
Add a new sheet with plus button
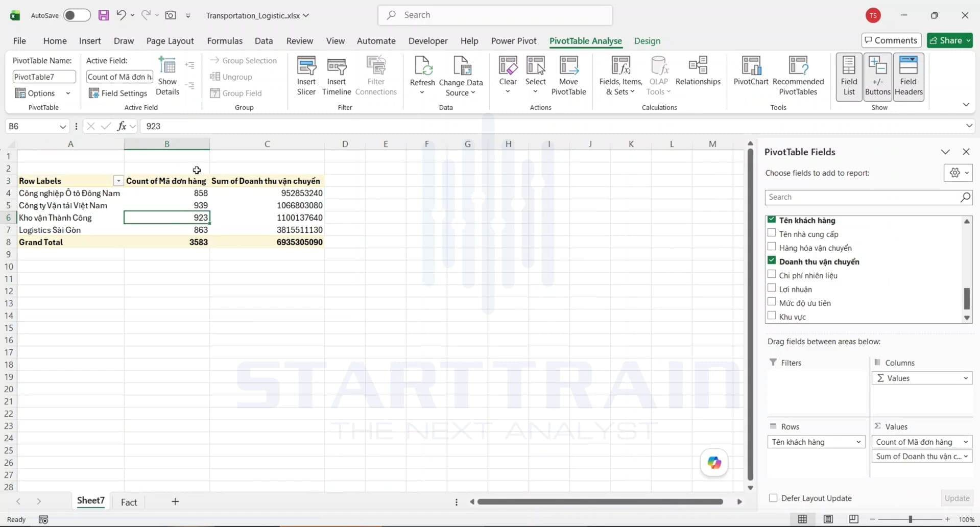(x=175, y=501)
